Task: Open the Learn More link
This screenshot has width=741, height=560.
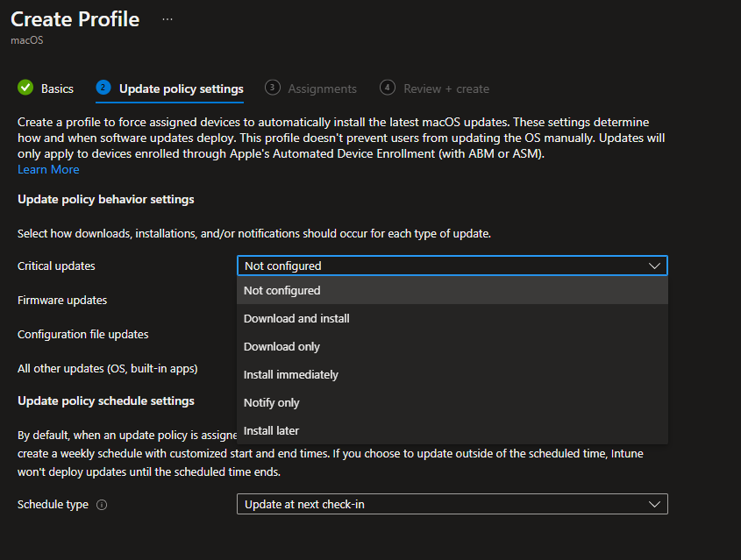Action: point(48,169)
